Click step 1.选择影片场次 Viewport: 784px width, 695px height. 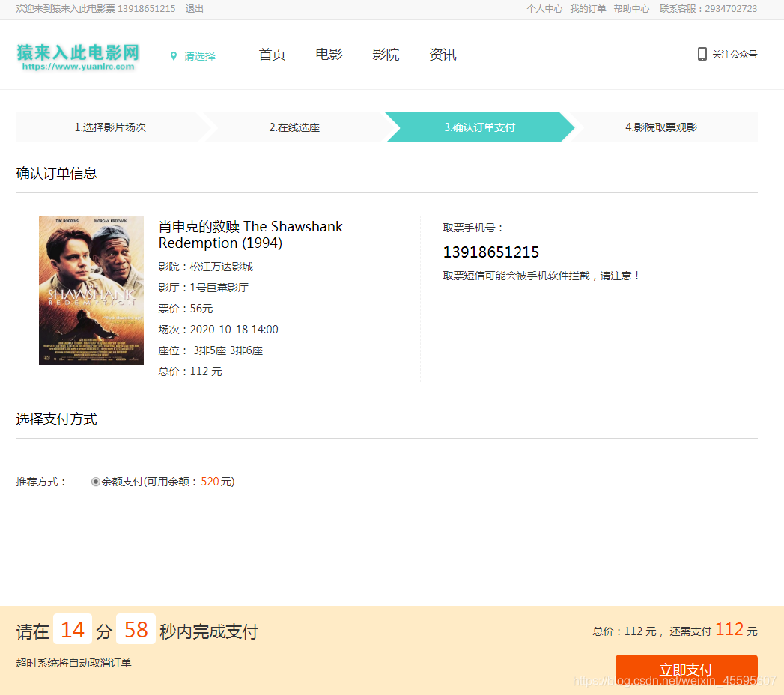click(110, 127)
